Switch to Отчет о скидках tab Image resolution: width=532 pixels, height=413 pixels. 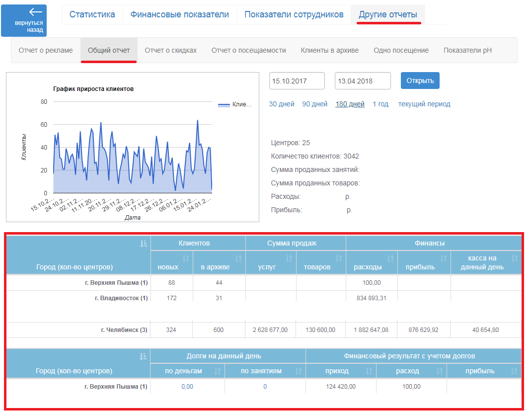pos(171,50)
